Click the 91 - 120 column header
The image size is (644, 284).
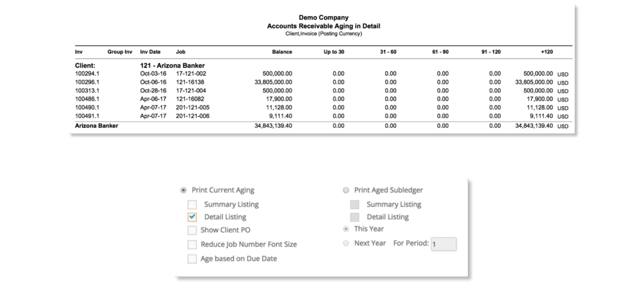click(491, 52)
